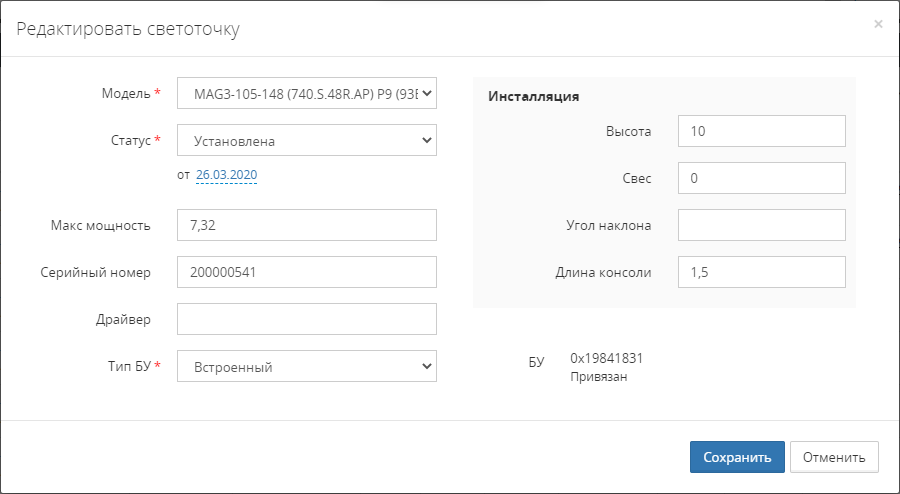Focus the Свес input field
This screenshot has width=900, height=494.
(x=761, y=178)
